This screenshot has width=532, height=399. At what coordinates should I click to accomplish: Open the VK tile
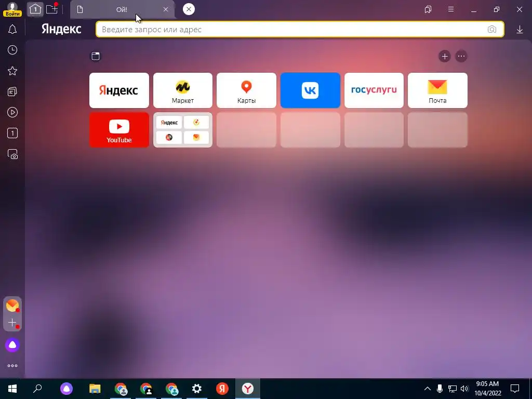(311, 90)
